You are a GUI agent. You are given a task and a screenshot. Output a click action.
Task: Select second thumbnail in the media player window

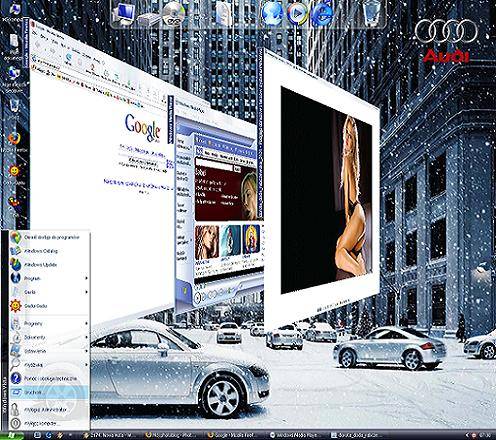[231, 241]
